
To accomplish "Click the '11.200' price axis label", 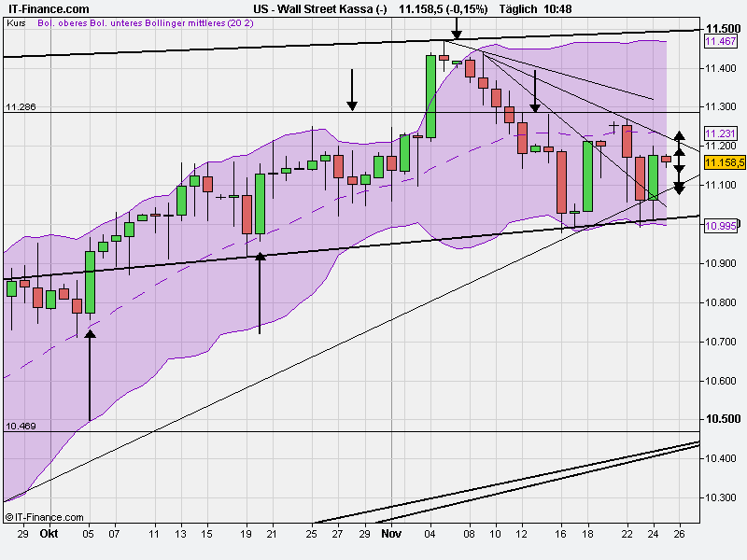I will (721, 146).
